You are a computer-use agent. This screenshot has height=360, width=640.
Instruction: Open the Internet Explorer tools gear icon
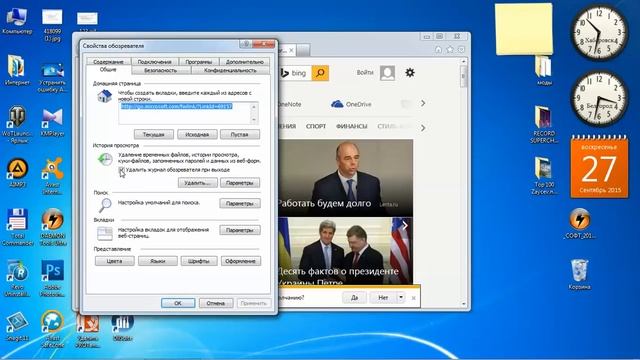point(461,49)
